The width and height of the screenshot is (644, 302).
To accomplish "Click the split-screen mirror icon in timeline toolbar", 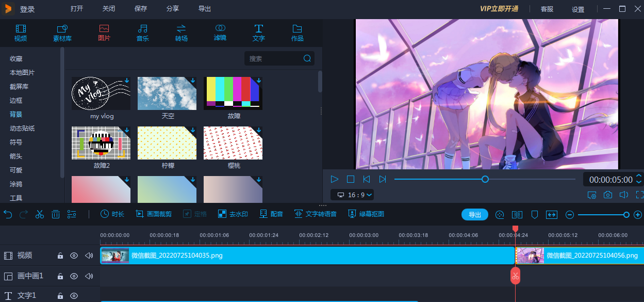I will coord(517,215).
